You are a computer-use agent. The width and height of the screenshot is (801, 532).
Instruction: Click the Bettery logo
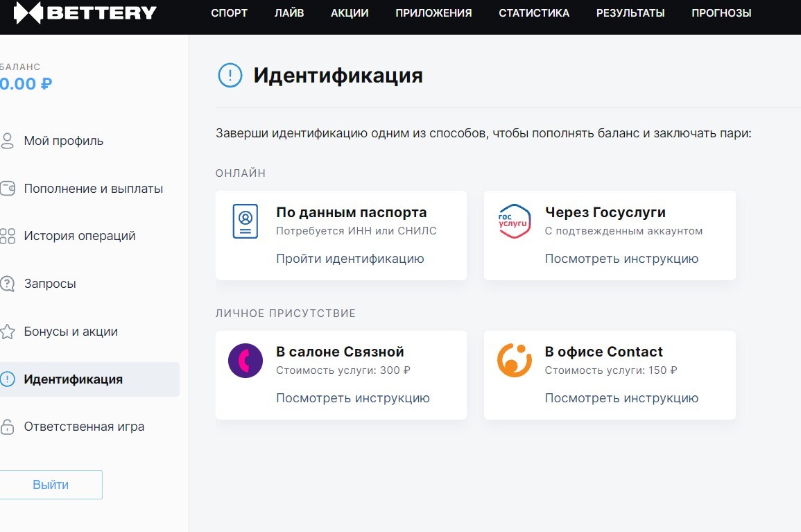click(x=85, y=12)
